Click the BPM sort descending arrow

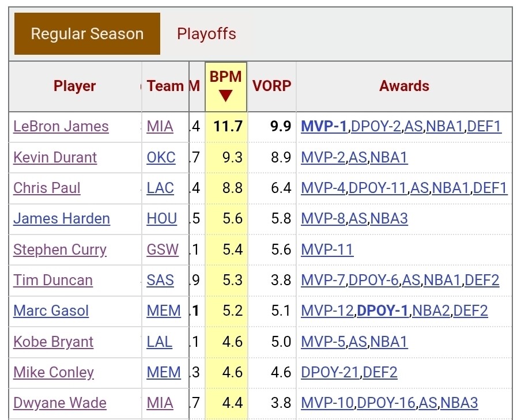point(226,96)
